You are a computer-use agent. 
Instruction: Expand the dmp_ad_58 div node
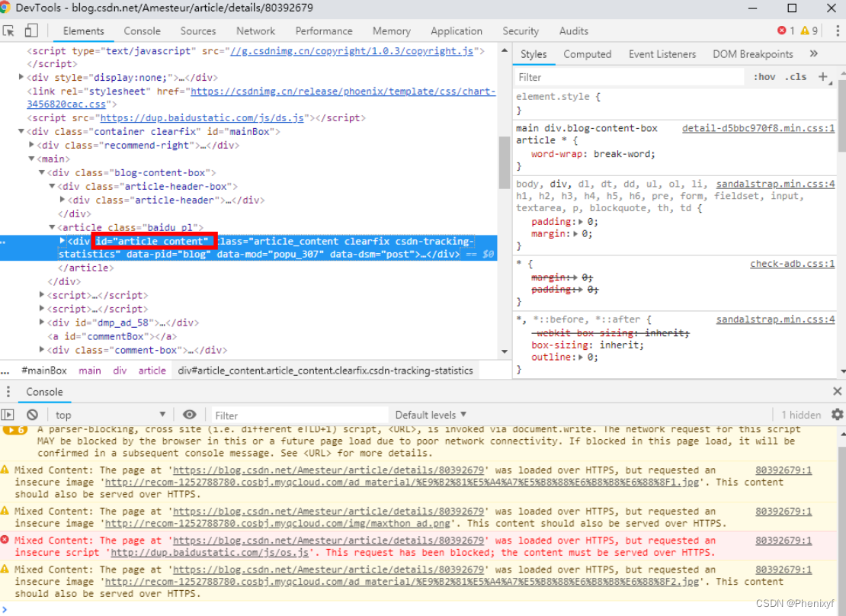coord(42,322)
